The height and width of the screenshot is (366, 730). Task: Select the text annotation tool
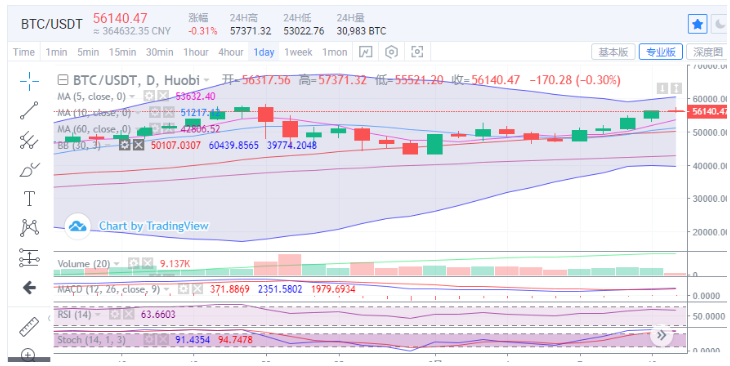coord(29,198)
